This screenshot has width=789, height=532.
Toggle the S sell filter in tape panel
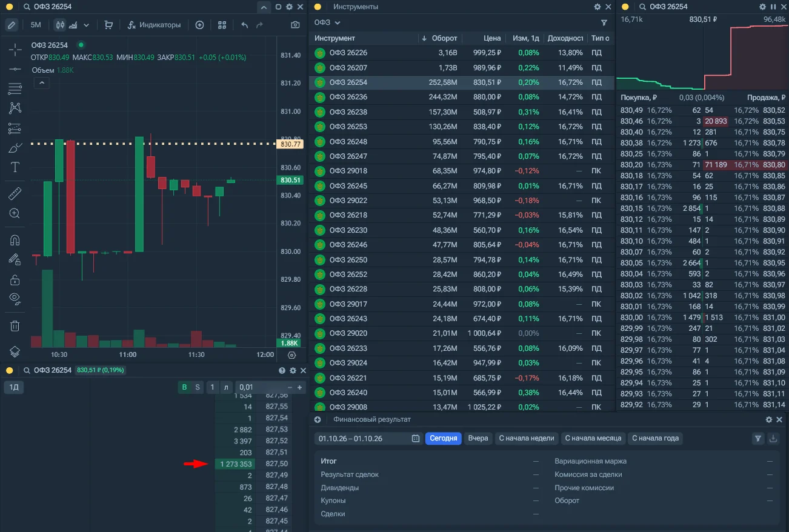point(197,387)
